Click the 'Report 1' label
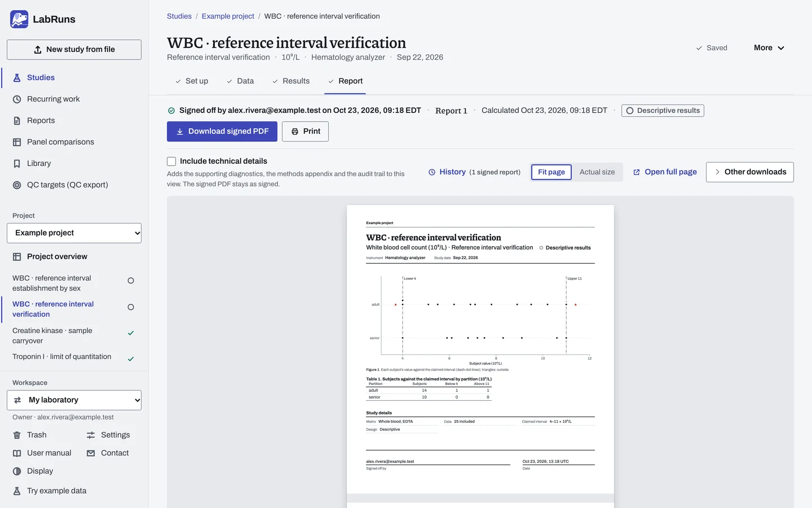The image size is (812, 508). tap(451, 111)
